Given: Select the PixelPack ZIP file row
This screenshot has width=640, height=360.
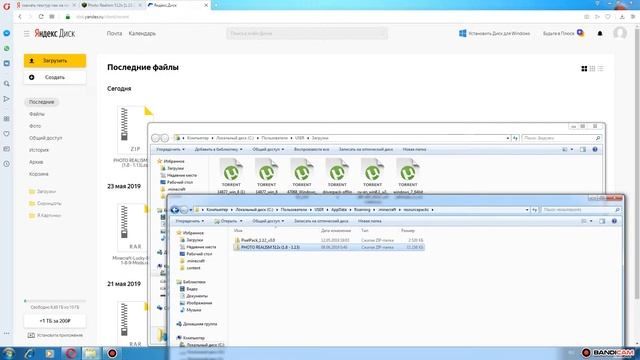Looking at the screenshot, I should coord(329,240).
